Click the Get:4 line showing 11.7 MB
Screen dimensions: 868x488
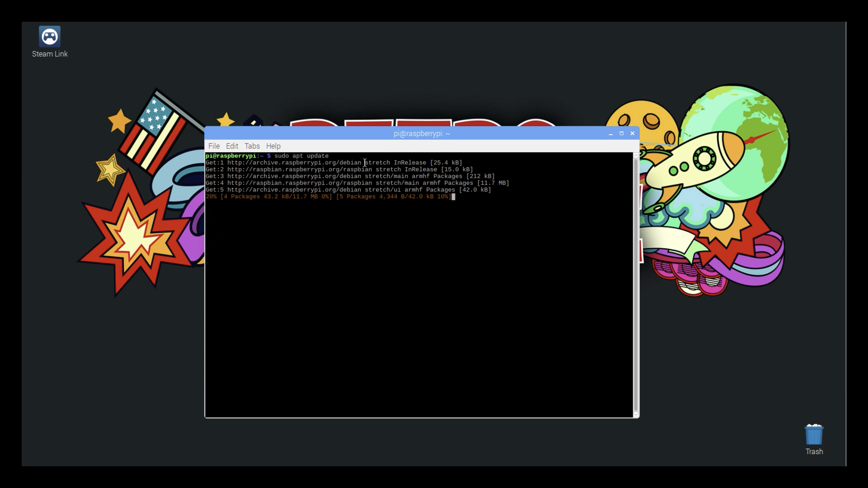tap(357, 183)
